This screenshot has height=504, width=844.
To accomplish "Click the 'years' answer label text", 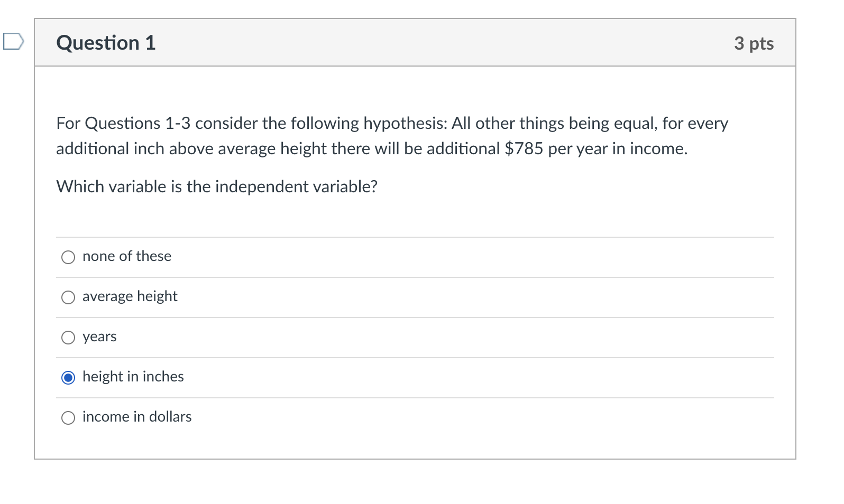I will click(99, 337).
